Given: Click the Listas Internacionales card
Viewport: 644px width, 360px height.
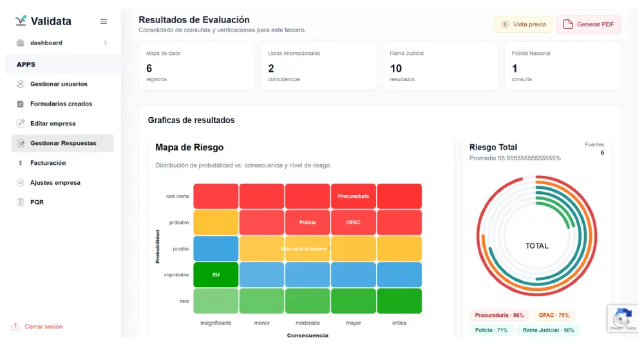Looking at the screenshot, I should pyautogui.click(x=319, y=66).
